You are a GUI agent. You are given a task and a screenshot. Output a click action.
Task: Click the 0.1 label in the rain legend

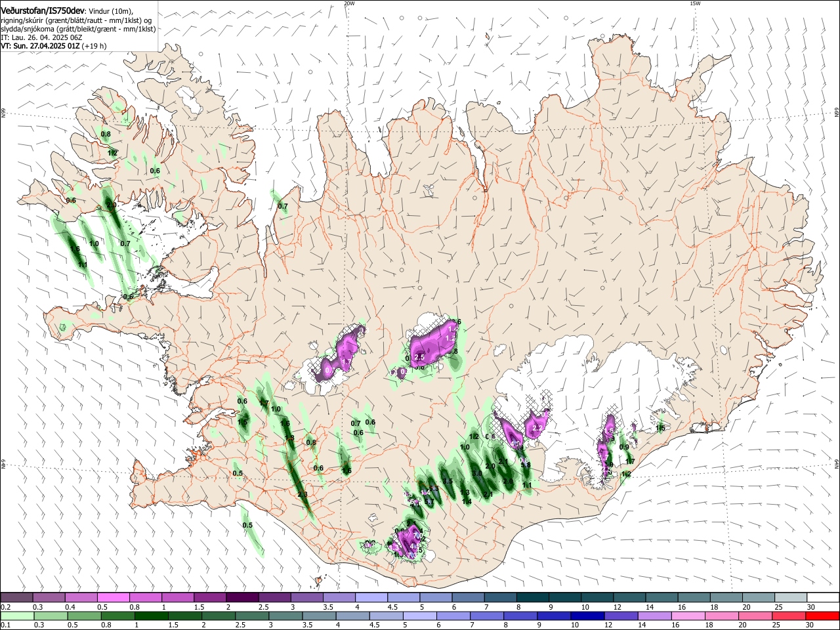pos(5,625)
